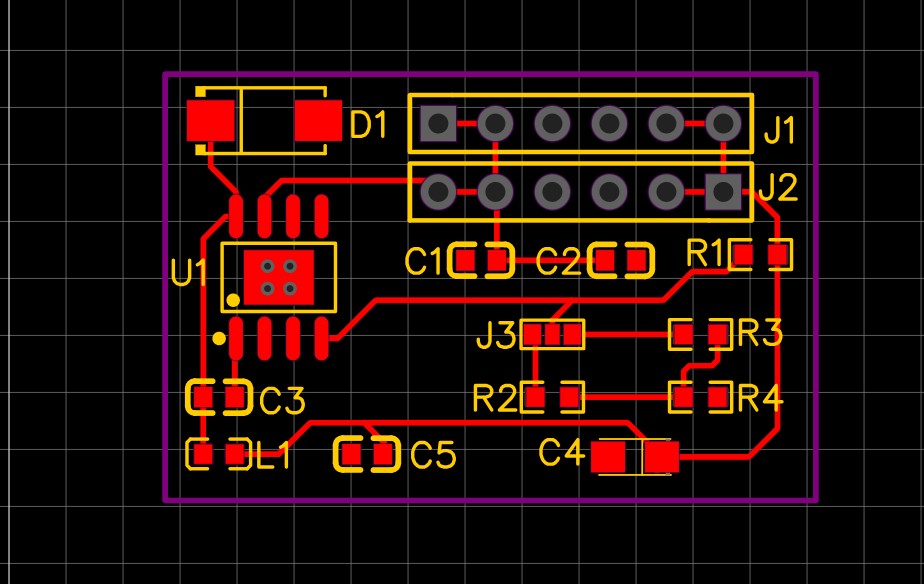Click the right pad of capacitor C4

[661, 457]
